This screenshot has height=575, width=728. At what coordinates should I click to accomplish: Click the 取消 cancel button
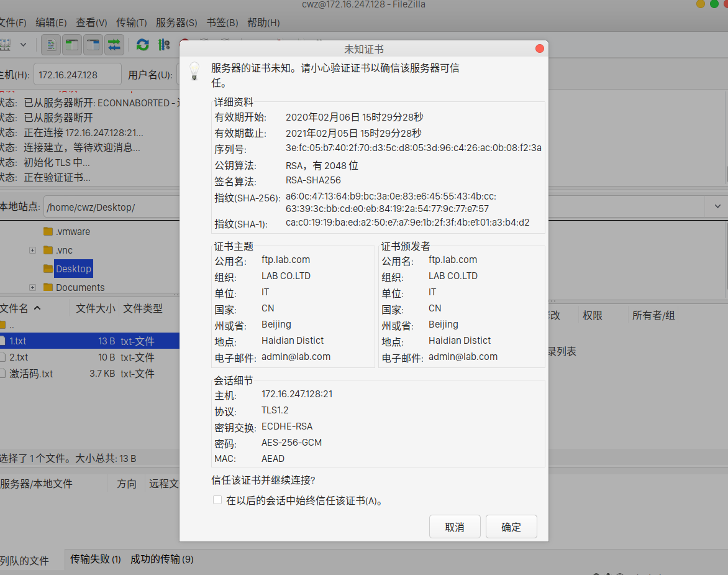[455, 527]
